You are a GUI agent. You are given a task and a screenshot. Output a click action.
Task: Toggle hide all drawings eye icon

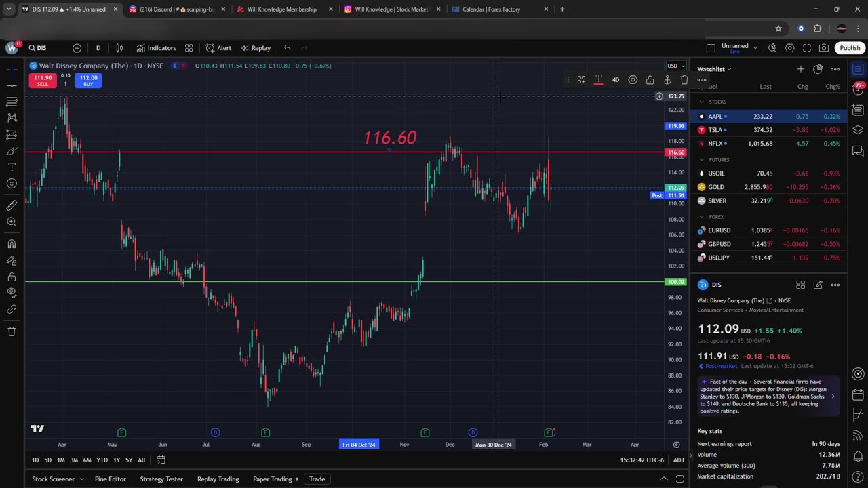(12, 293)
